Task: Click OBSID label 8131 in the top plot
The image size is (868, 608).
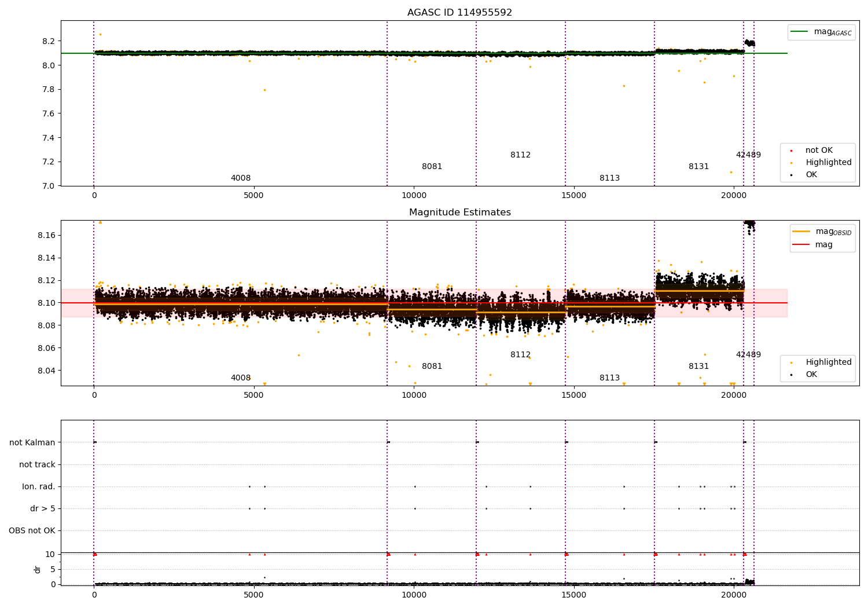Action: pyautogui.click(x=698, y=167)
